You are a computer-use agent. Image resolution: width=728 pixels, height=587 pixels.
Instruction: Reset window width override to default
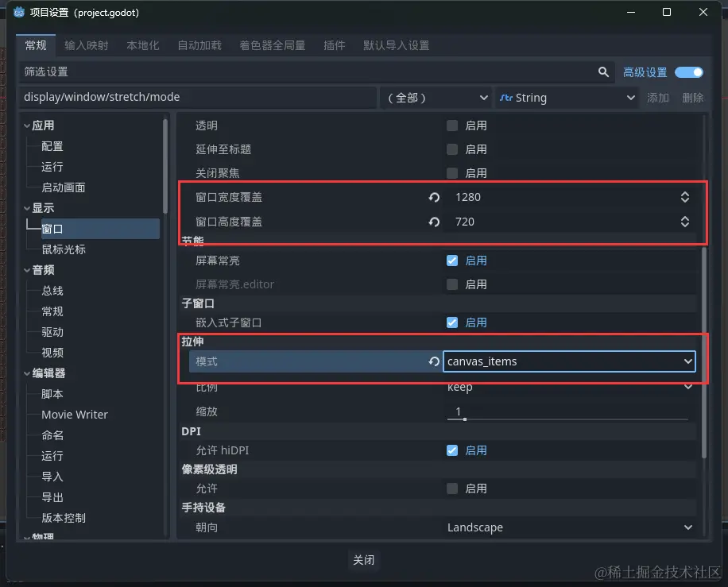[x=434, y=197]
